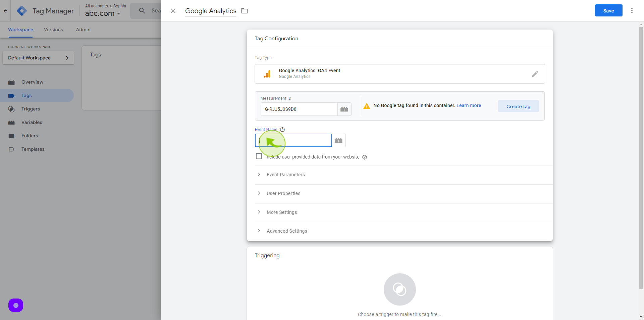This screenshot has height=320, width=644.
Task: Switch to the Admin tab
Action: pyautogui.click(x=83, y=30)
